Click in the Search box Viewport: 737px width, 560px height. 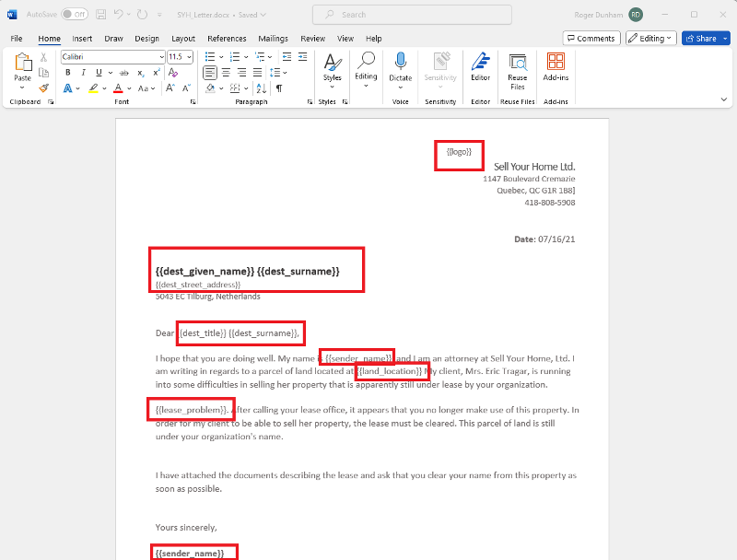[x=412, y=15]
